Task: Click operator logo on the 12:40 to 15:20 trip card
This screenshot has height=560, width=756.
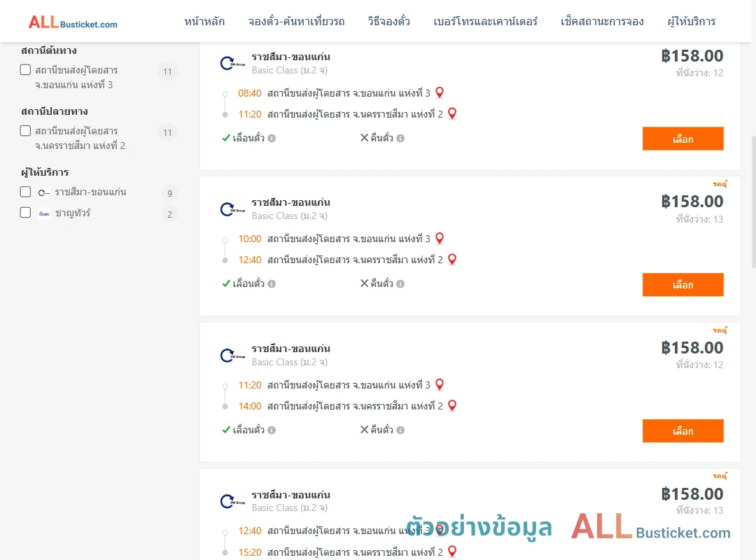Action: coord(232,501)
